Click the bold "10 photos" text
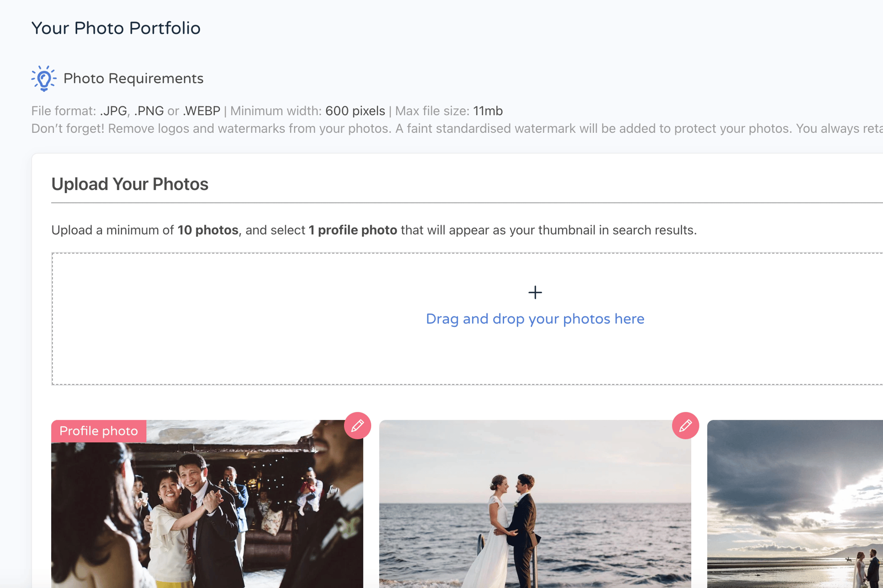Screen dimensions: 883x588 pyautogui.click(x=208, y=230)
